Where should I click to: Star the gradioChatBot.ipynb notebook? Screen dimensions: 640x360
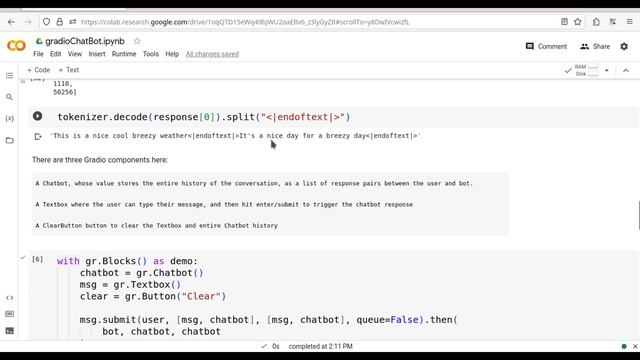point(137,41)
